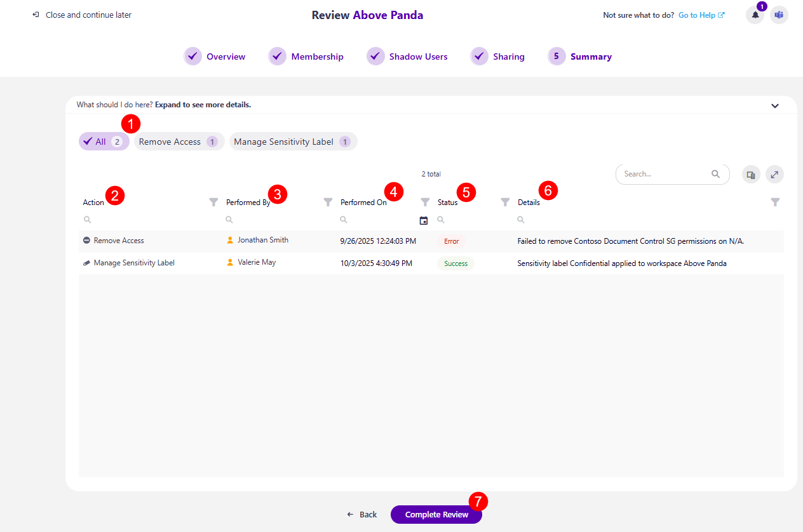Open the filter for the Status column
The image size is (803, 532).
click(x=504, y=202)
